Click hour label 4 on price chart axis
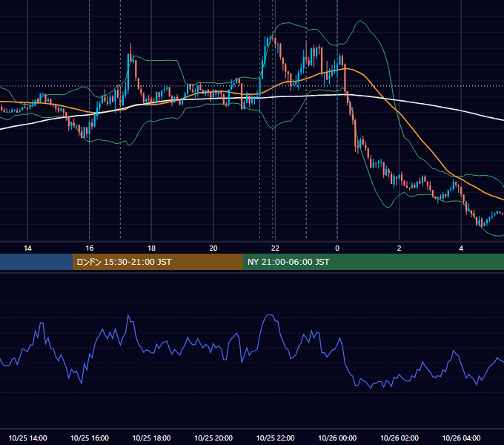 pyautogui.click(x=461, y=248)
